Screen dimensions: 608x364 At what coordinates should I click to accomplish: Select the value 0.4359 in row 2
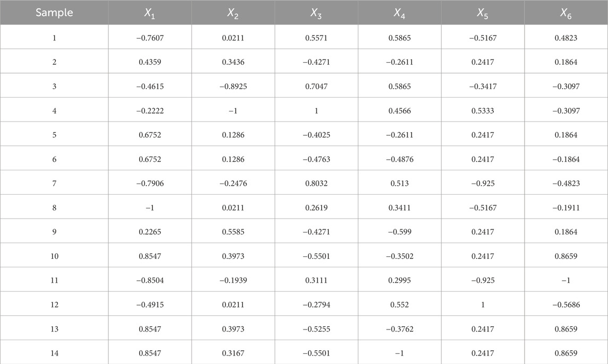(150, 62)
